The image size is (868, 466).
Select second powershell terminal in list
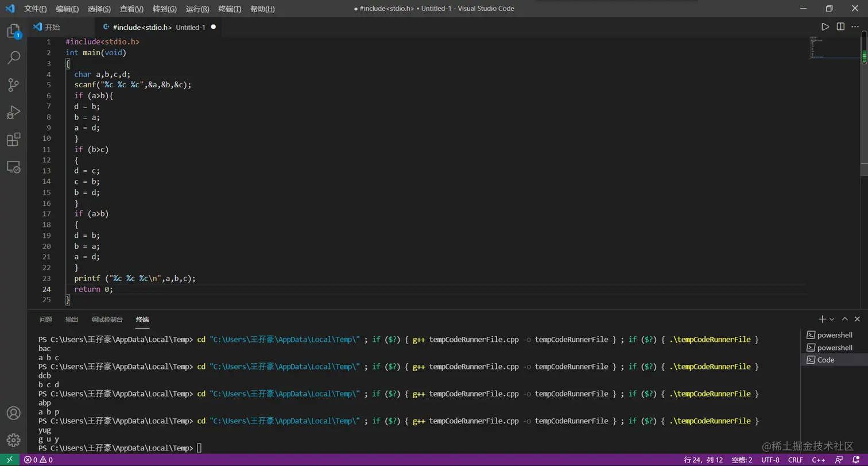(834, 348)
